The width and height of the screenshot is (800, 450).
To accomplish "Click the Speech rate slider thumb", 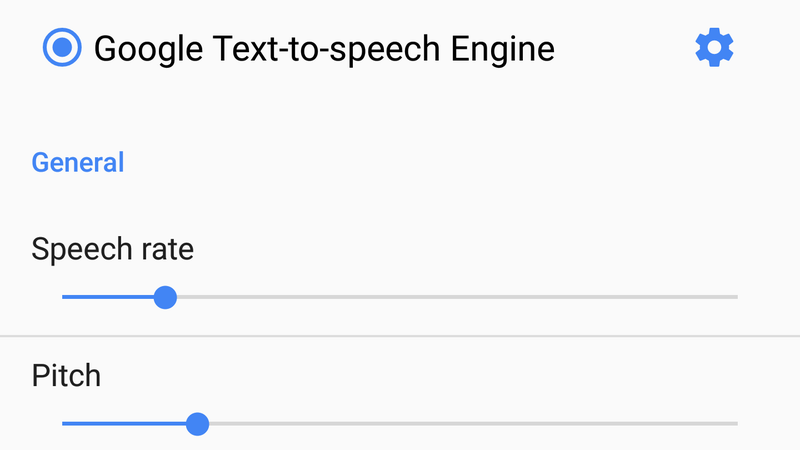I will [165, 297].
